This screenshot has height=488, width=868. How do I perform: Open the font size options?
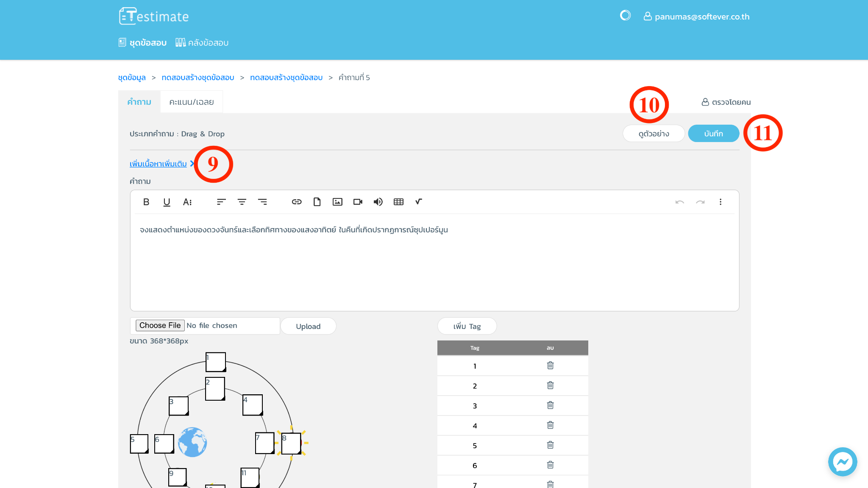187,202
